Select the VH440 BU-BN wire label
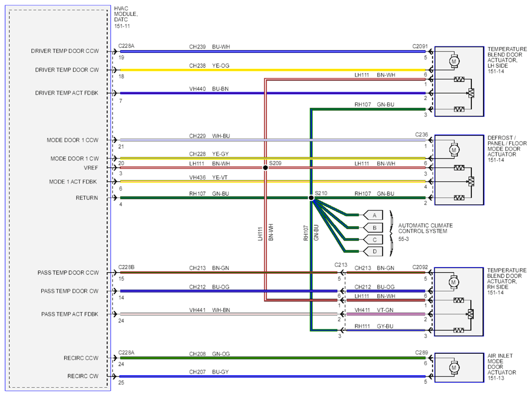The height and width of the screenshot is (396, 532). [209, 89]
